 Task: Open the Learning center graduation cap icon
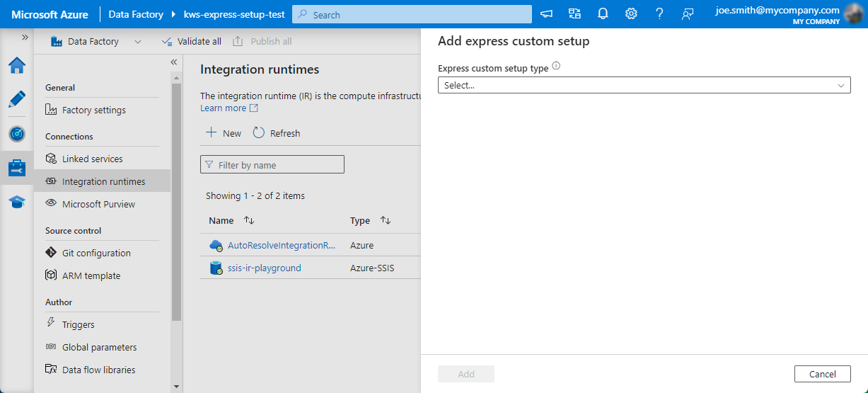click(17, 202)
